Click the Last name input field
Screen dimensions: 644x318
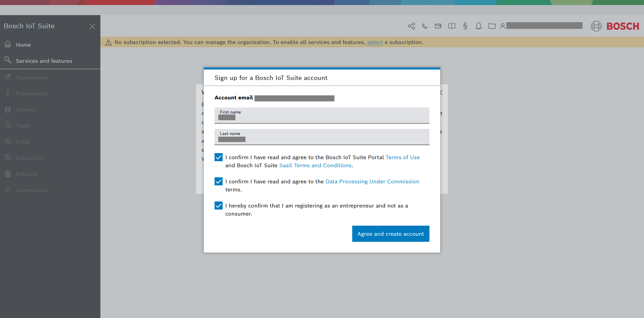click(x=322, y=137)
